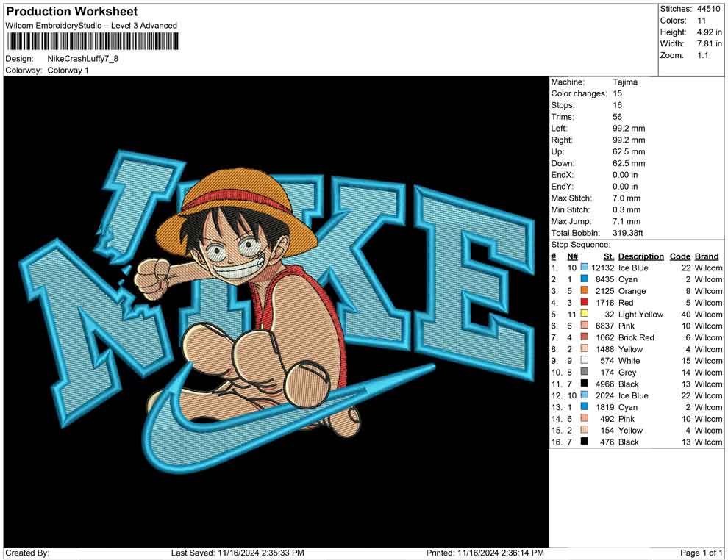Click the Max Jump value "7.1 mm"

(627, 221)
